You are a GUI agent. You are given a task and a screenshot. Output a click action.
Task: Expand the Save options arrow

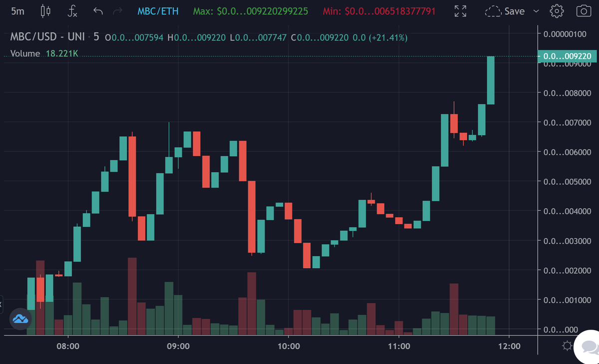point(536,11)
